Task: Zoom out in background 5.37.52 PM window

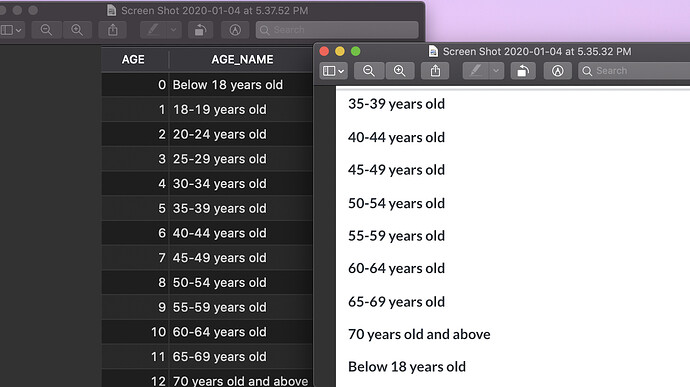Action: 46,30
